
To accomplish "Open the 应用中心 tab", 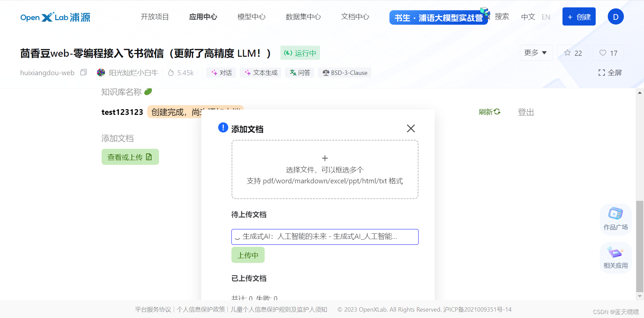I will pyautogui.click(x=203, y=17).
